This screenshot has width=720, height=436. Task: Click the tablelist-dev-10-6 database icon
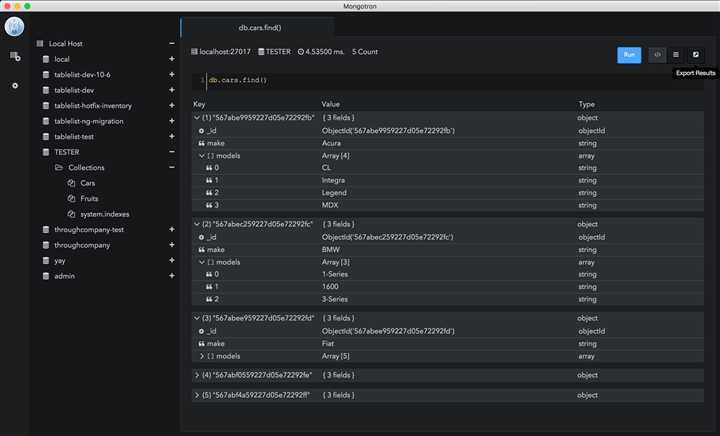45,74
